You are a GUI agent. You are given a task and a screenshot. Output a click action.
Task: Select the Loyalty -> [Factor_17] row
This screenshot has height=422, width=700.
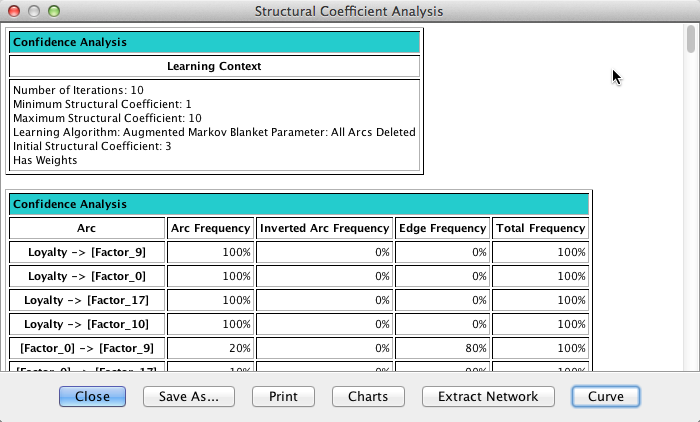pos(299,300)
